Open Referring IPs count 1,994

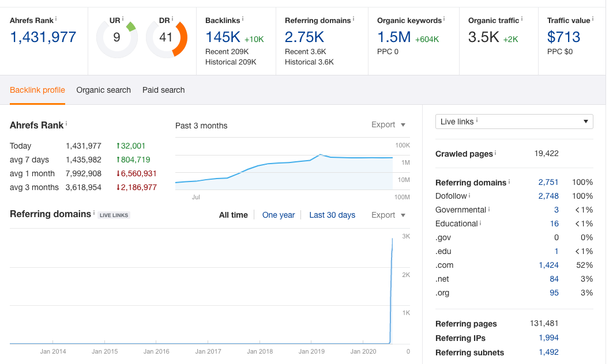click(x=549, y=338)
